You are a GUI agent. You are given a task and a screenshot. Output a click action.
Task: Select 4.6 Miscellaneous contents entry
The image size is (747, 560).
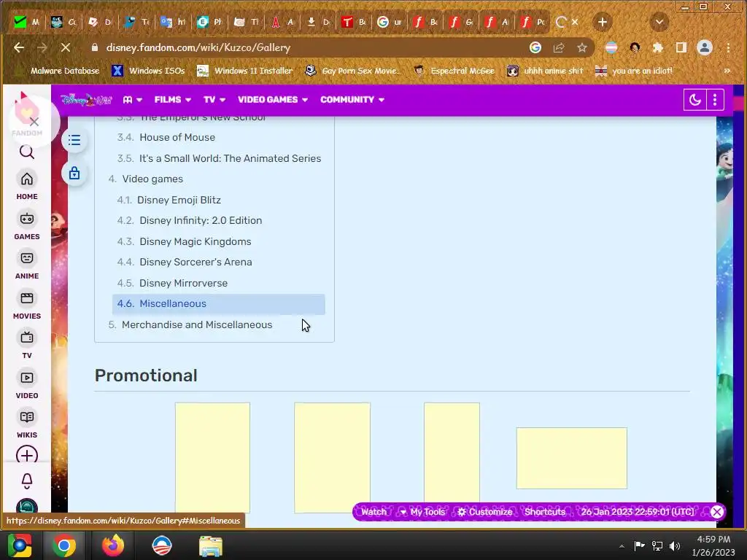[219, 304]
